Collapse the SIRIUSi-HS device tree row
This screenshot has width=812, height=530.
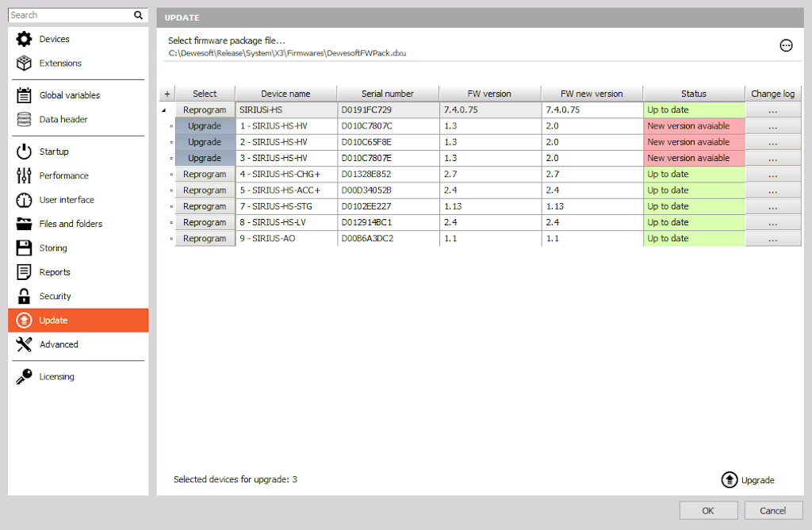[x=163, y=109]
